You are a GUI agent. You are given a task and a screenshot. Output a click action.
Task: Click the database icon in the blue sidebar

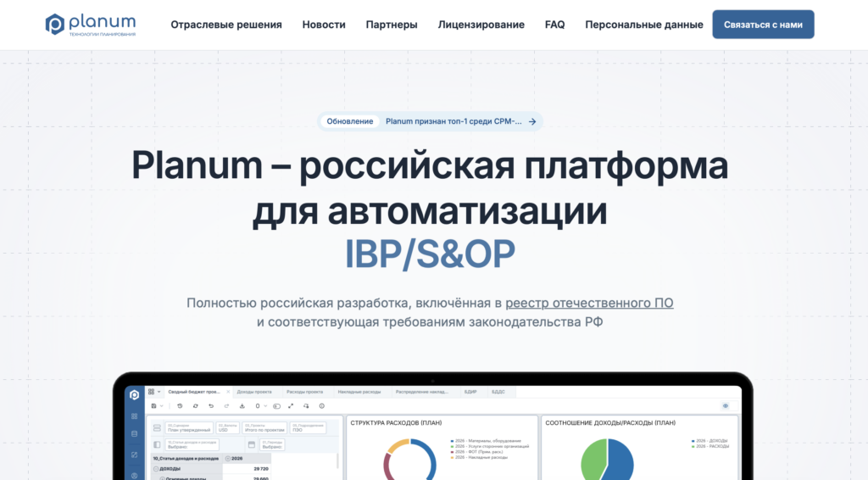134,434
